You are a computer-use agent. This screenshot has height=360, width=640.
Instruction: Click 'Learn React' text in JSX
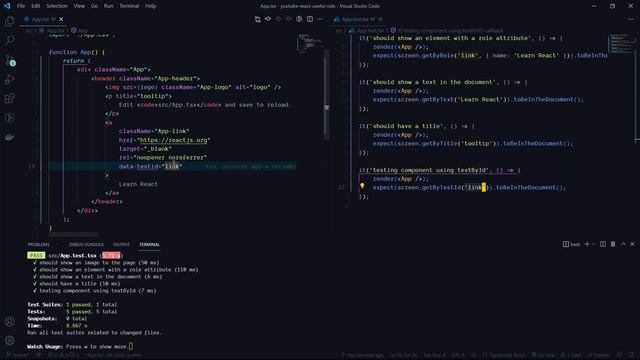(x=138, y=184)
